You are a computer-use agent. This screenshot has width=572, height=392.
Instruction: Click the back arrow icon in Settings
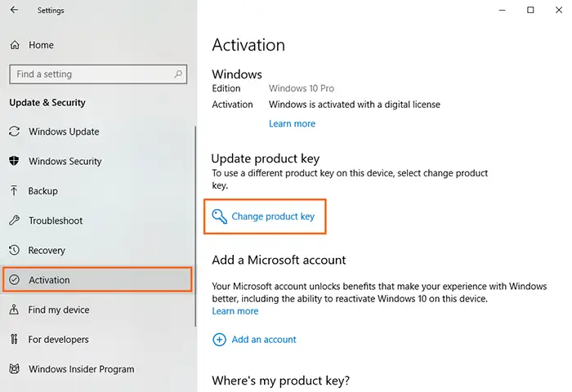(x=14, y=10)
